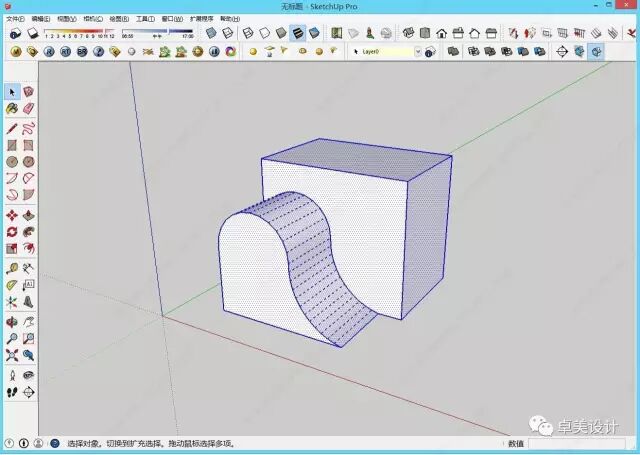
Task: Toggle X-ray face style
Action: click(x=211, y=33)
